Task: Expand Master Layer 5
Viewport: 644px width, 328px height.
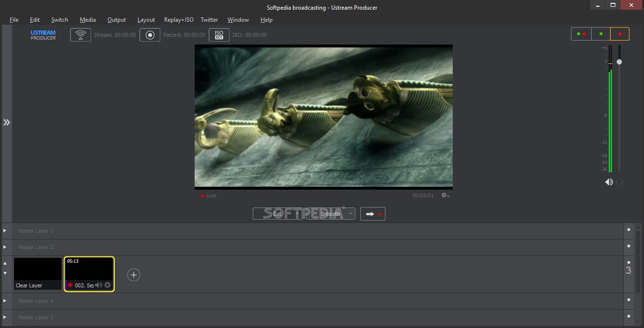Action: pyautogui.click(x=5, y=317)
